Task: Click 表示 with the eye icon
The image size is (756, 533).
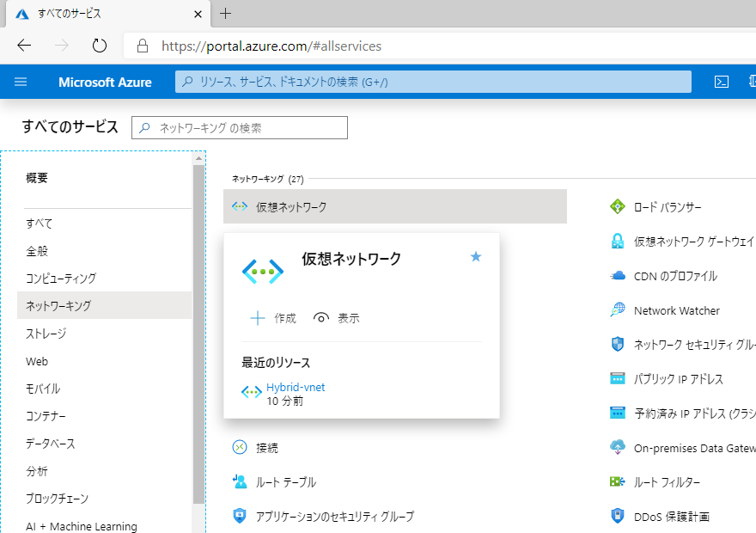Action: (336, 318)
